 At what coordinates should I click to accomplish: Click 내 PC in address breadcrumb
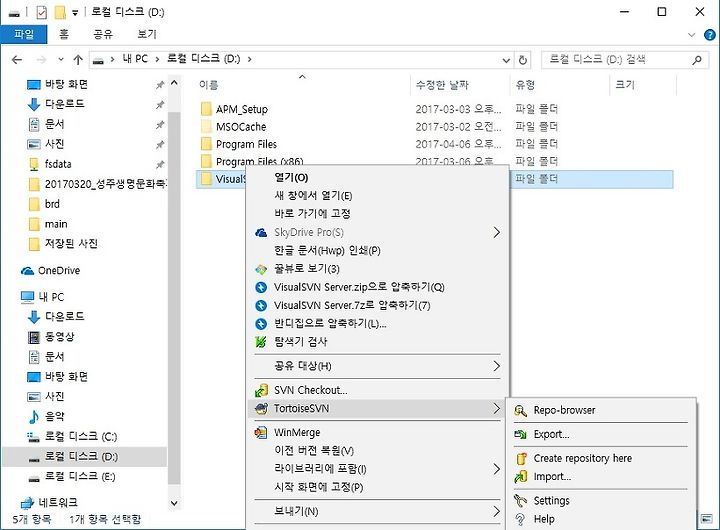point(135,59)
